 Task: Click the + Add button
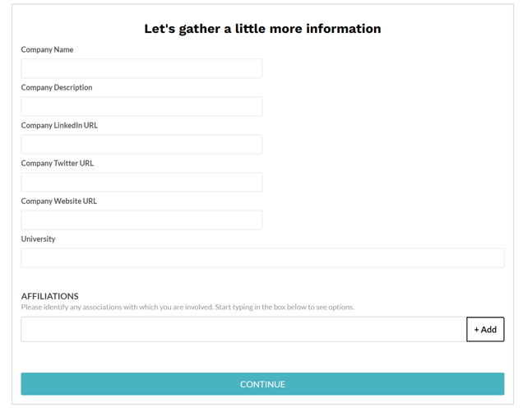[485, 329]
